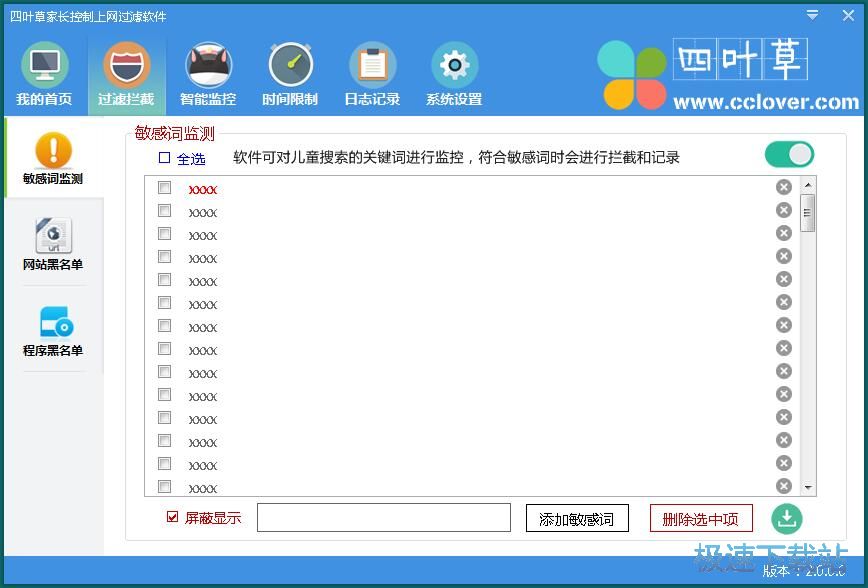The width and height of the screenshot is (868, 588).
Task: Delete the first red xxxx entry
Action: (x=783, y=187)
